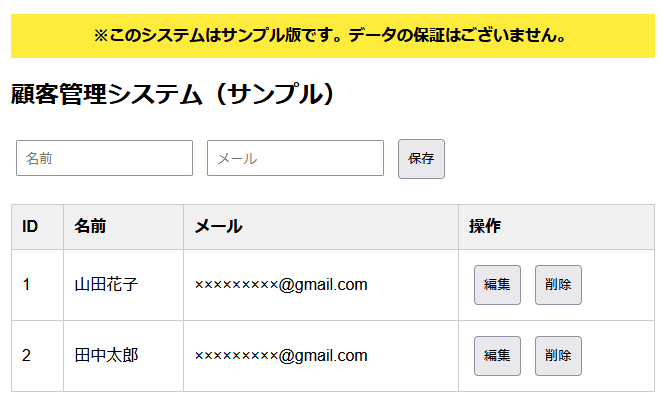Delete 山田花子 with 削除 button
Screen dimensions: 664x404
click(558, 285)
